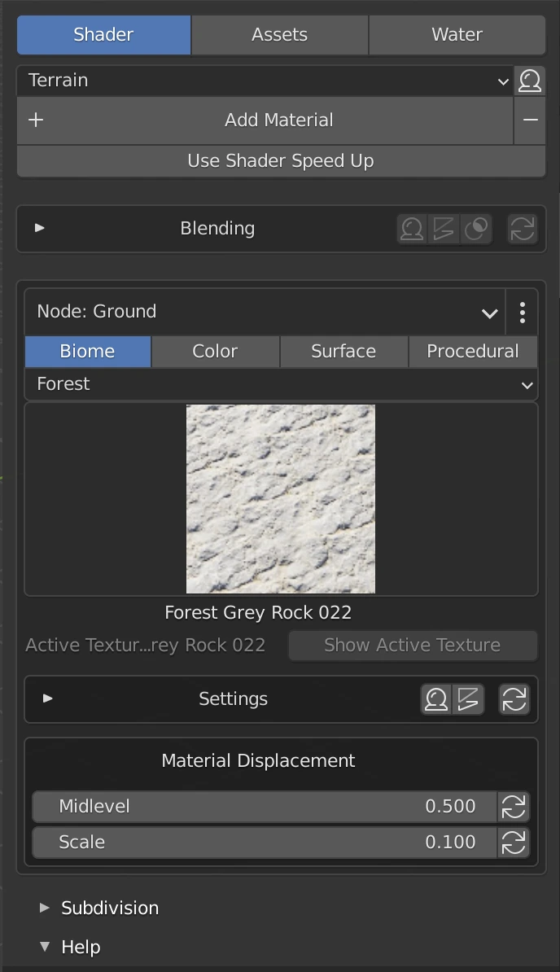Select the falloff icon in the Settings header
Screen dimensions: 560x972
click(x=469, y=698)
